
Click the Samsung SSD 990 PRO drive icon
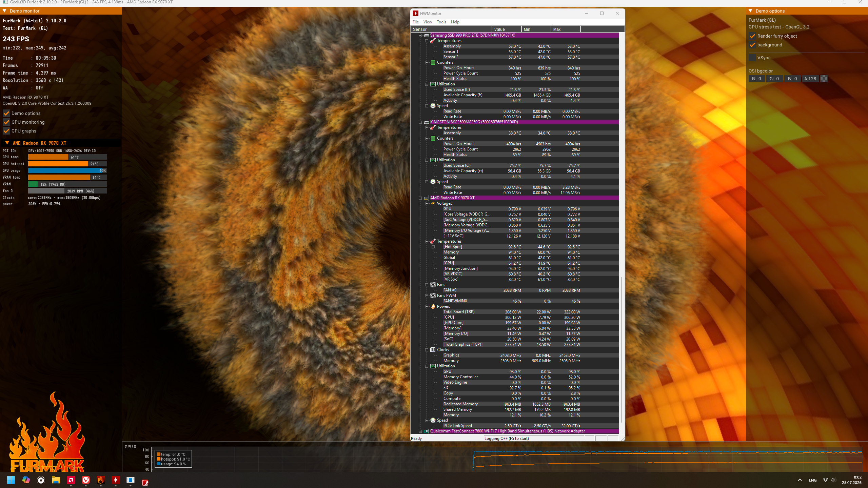[427, 35]
